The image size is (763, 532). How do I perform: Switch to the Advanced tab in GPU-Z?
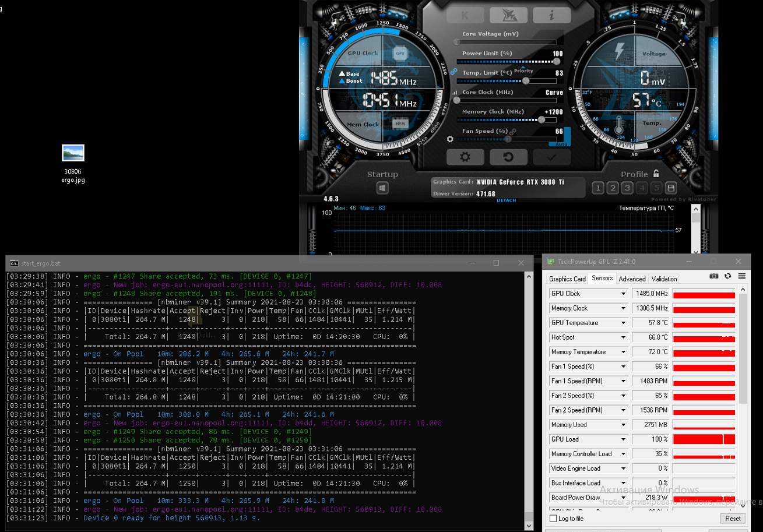click(x=632, y=279)
